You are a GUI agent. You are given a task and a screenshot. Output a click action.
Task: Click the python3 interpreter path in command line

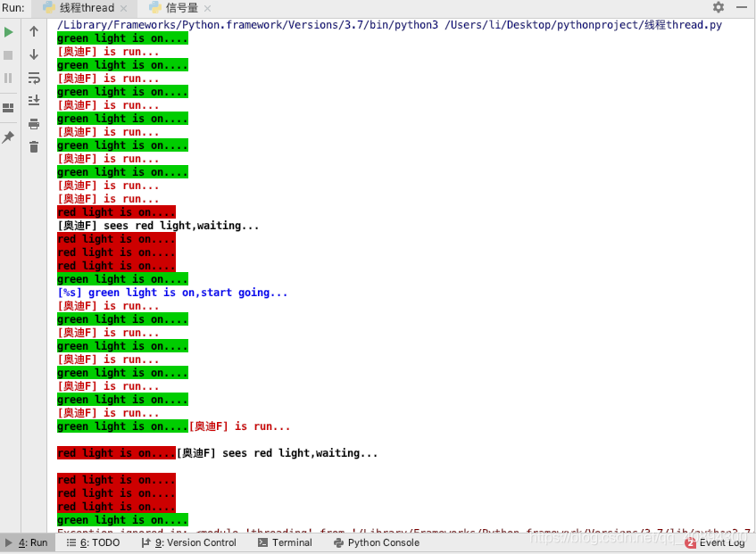[x=248, y=25]
